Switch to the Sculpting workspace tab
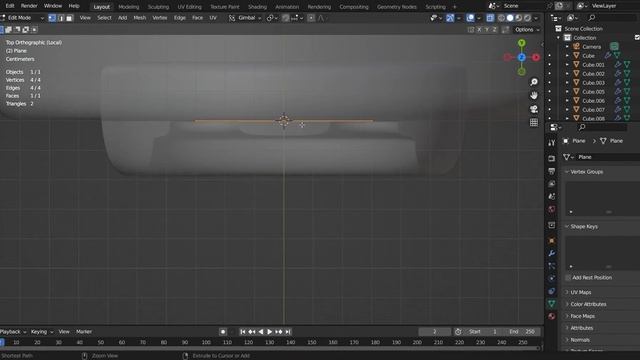The height and width of the screenshot is (360, 640). [158, 7]
